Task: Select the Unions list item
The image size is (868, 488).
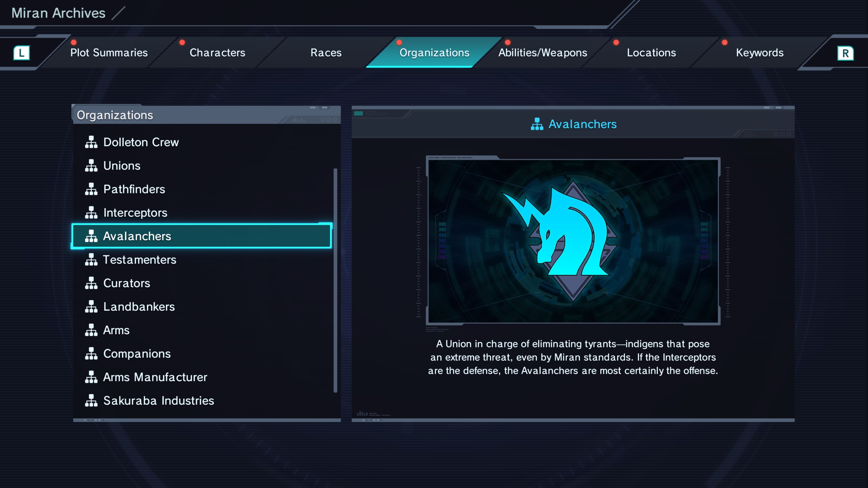Action: pyautogui.click(x=122, y=166)
